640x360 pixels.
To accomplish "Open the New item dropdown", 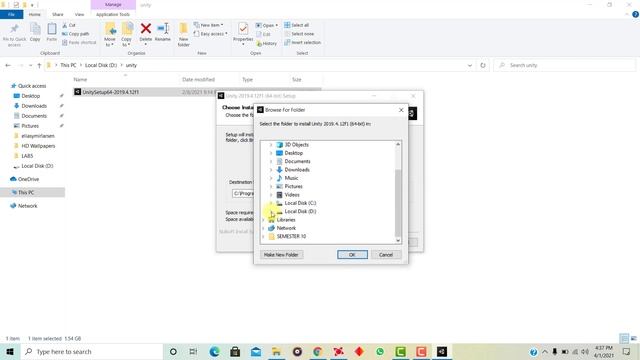I will [209, 25].
